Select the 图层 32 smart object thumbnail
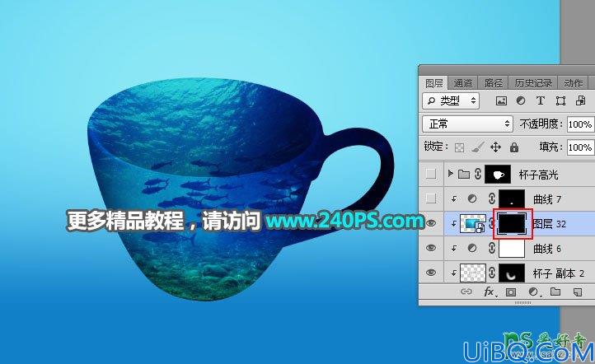This screenshot has height=364, width=595. pyautogui.click(x=473, y=224)
